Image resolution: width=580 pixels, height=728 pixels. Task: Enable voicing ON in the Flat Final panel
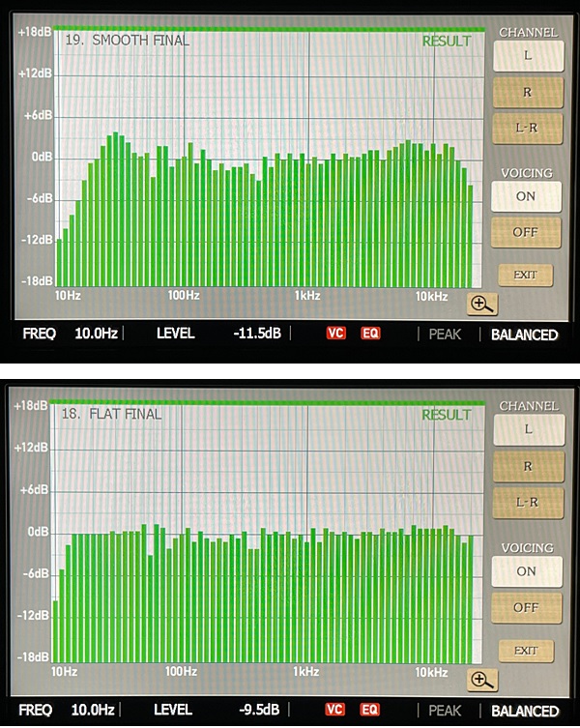pos(525,571)
